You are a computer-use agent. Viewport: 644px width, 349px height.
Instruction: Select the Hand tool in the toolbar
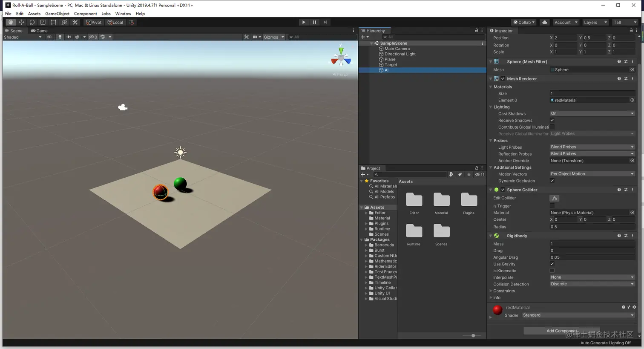(11, 22)
